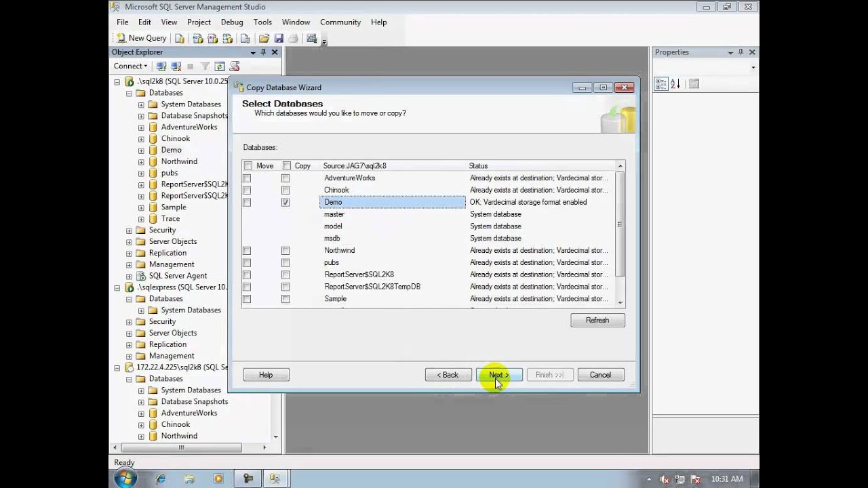This screenshot has height=488, width=868.
Task: Expand System Databases under .\sql2k8
Action: [141, 104]
